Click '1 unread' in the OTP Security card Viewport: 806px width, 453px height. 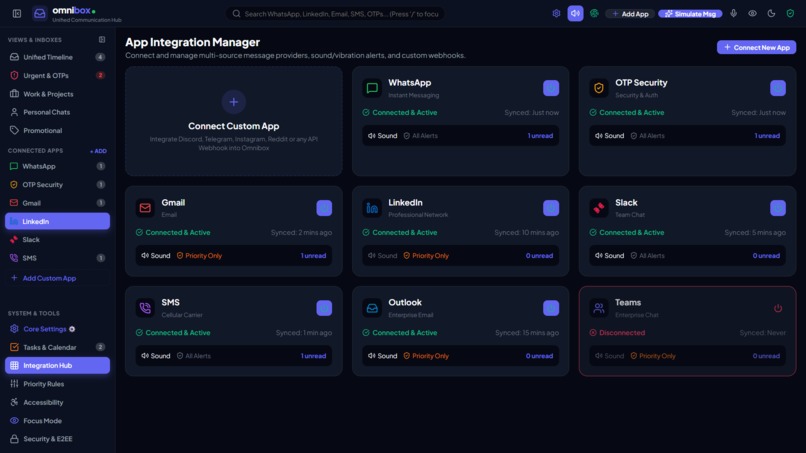(x=767, y=136)
